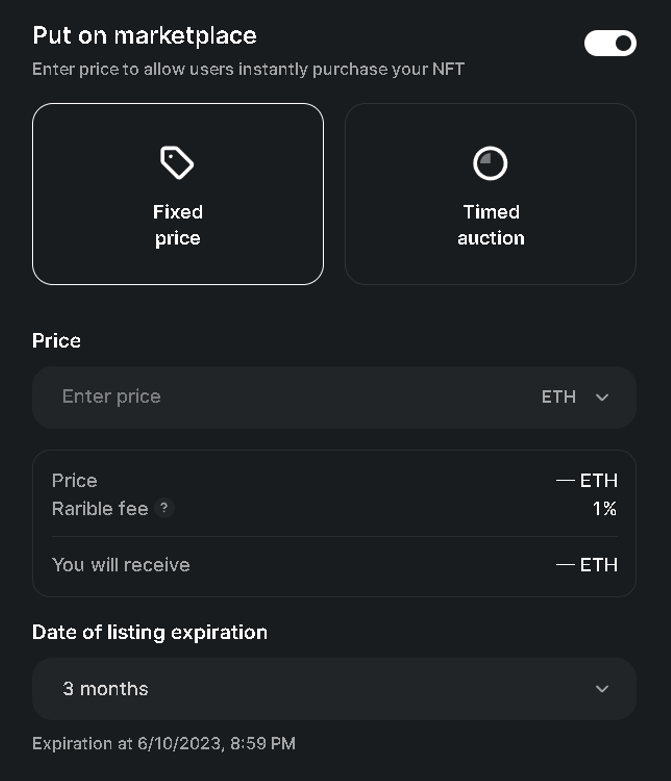Toggle off Put on marketplace switch
Image resolution: width=671 pixels, height=781 pixels.
[610, 43]
